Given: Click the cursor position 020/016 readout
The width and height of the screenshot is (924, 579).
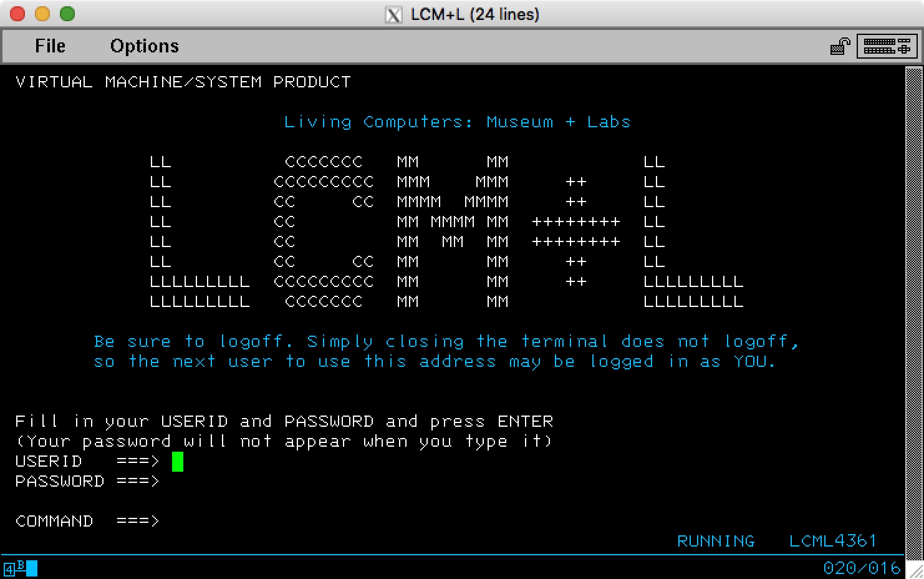Looking at the screenshot, I should (x=862, y=568).
